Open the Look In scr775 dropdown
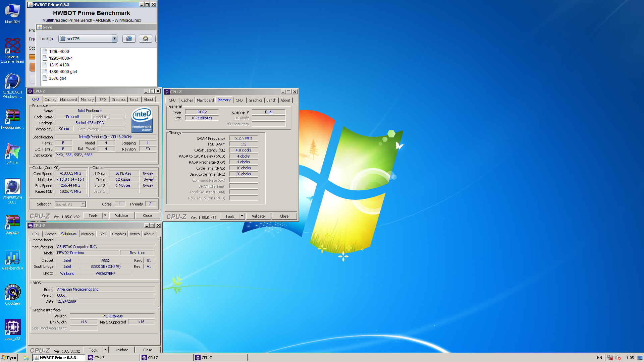The image size is (644, 362). [88, 39]
